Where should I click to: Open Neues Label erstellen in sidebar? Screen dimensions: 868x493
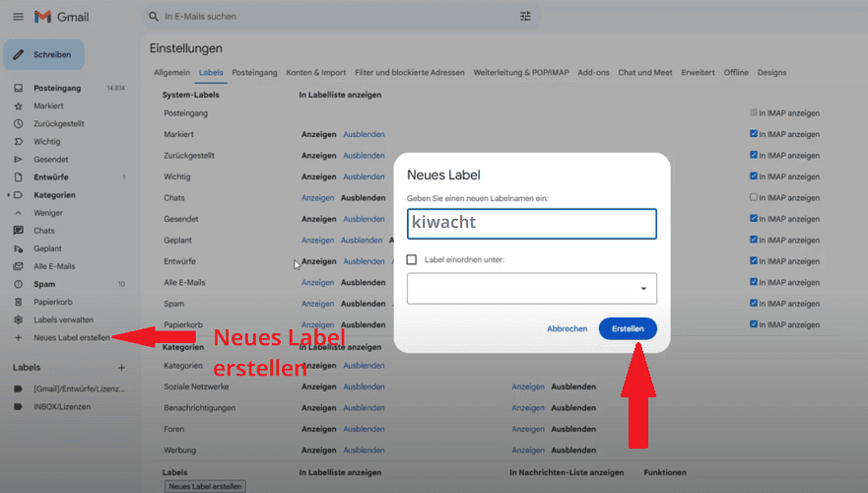click(72, 337)
